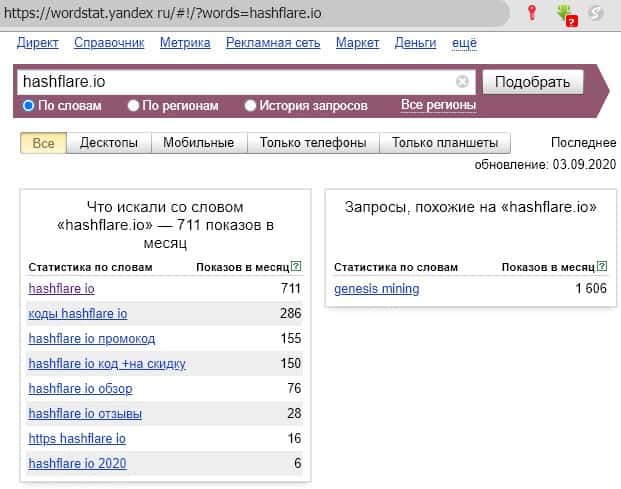
Task: Clear the hashflare.io search field
Action: point(462,82)
